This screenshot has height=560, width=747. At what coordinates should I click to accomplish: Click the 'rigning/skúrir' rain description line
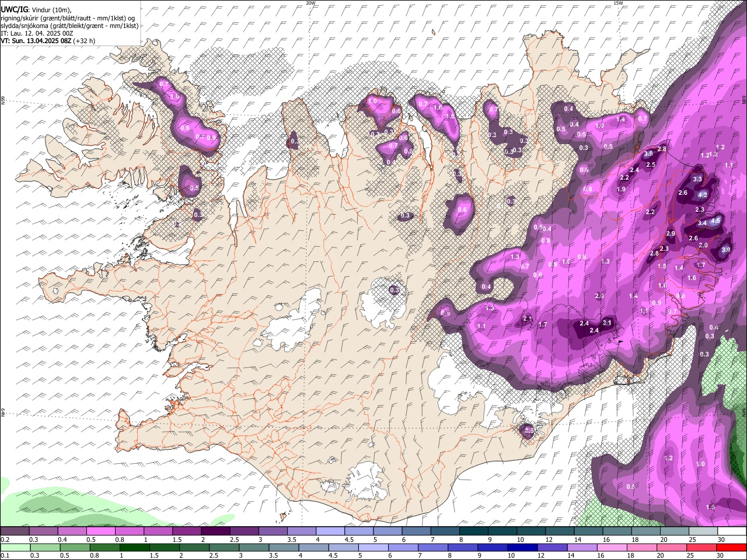coord(68,18)
